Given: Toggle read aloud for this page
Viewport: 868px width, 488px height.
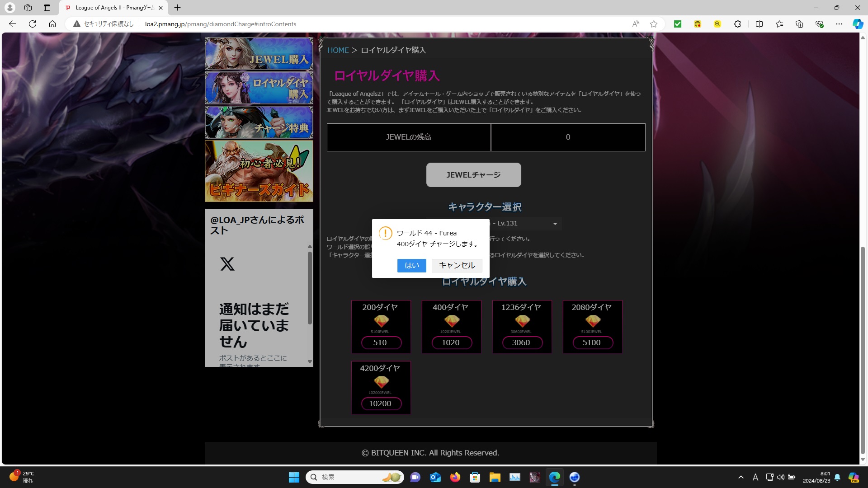Looking at the screenshot, I should point(636,24).
